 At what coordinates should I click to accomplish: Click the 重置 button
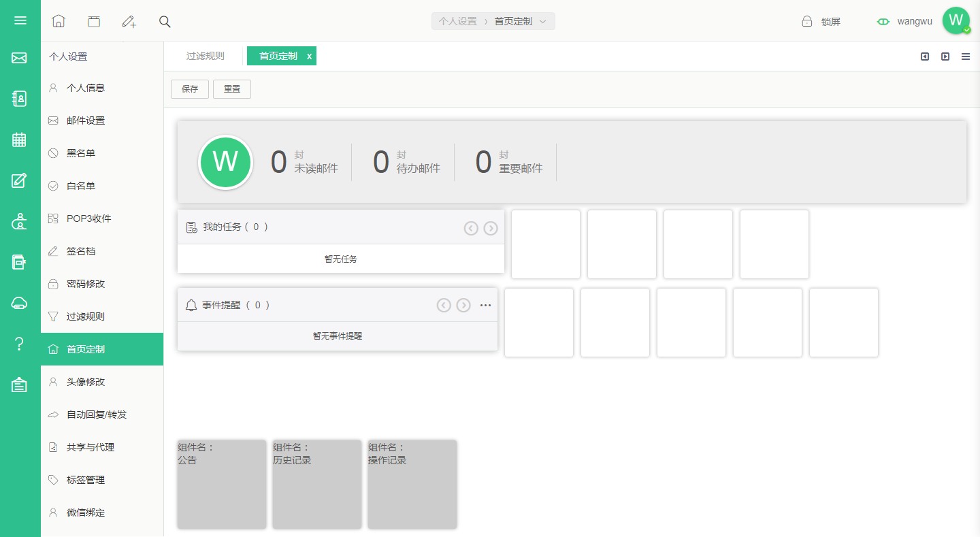coord(232,89)
